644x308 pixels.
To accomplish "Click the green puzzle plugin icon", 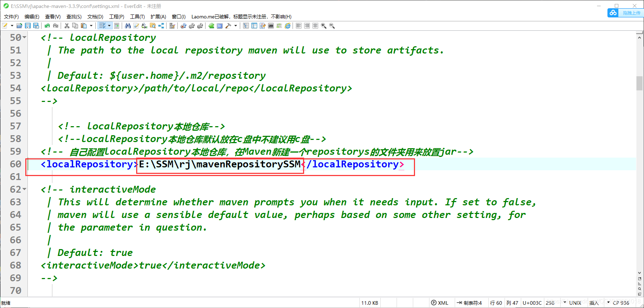I will tap(211, 26).
